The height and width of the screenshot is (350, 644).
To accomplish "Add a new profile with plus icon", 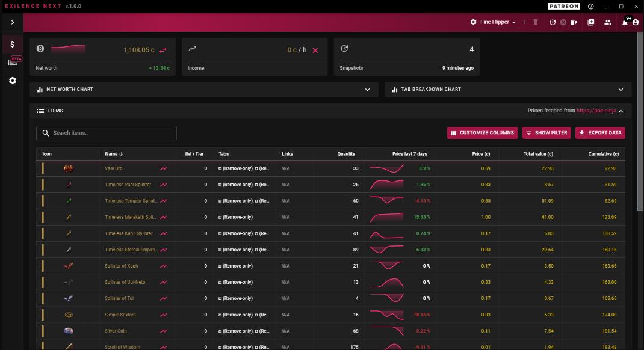I will [525, 22].
